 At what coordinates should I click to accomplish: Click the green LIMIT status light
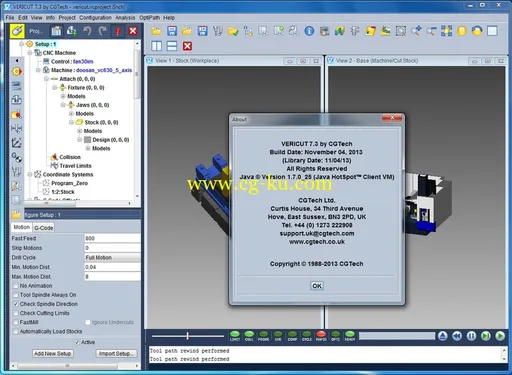click(x=235, y=336)
